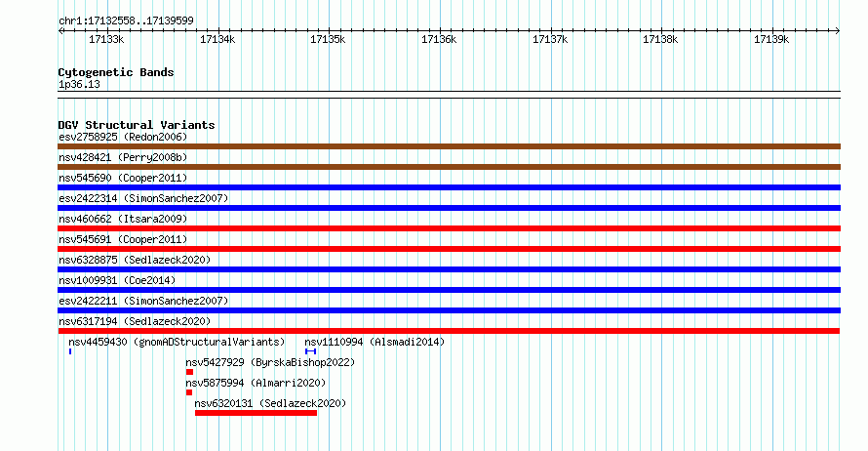
Task: Select the nsv428421 (Perry2008b) variant label
Action: (123, 157)
